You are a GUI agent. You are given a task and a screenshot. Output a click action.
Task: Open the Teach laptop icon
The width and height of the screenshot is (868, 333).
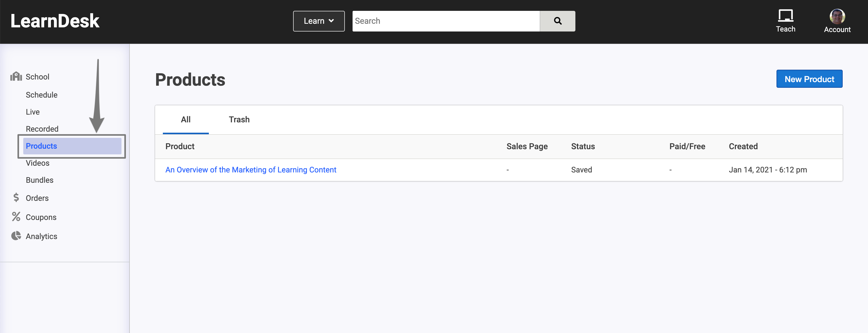tap(786, 15)
